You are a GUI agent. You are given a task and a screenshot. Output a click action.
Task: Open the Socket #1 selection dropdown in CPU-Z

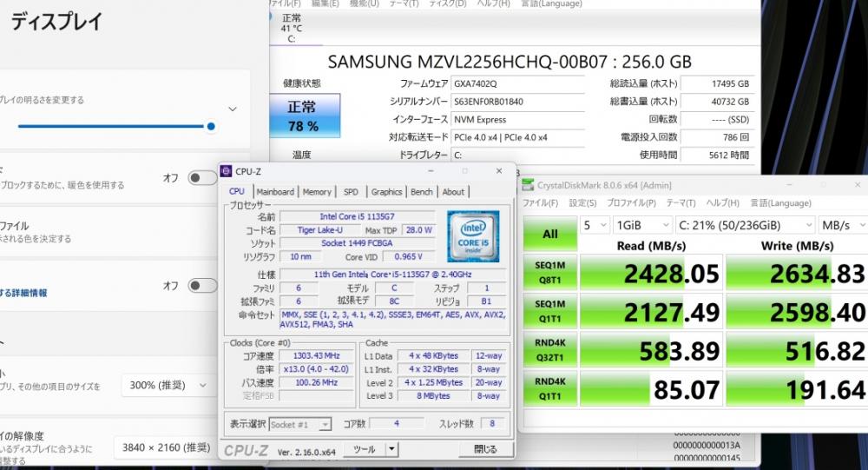tap(300, 425)
